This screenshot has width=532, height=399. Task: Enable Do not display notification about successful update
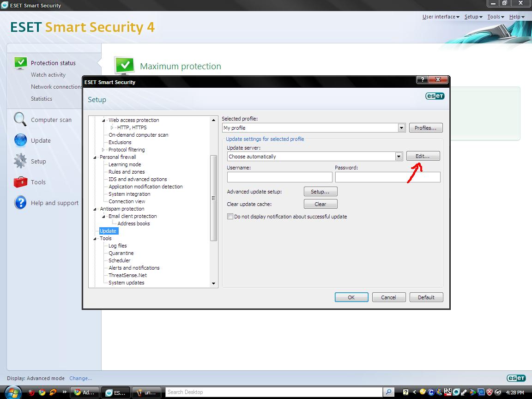click(230, 217)
